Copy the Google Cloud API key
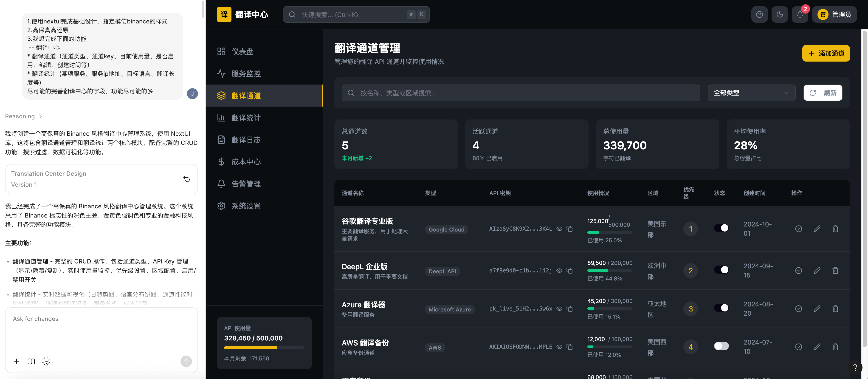 [x=569, y=229]
